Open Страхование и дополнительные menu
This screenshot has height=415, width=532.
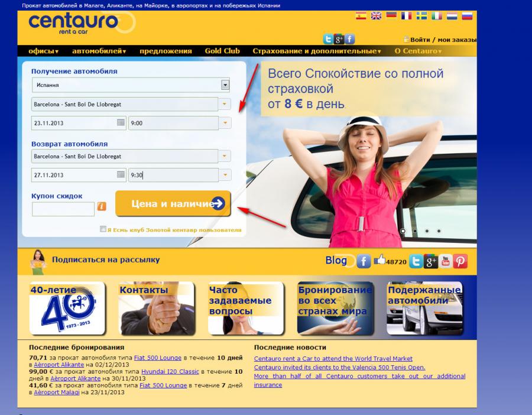(x=317, y=51)
